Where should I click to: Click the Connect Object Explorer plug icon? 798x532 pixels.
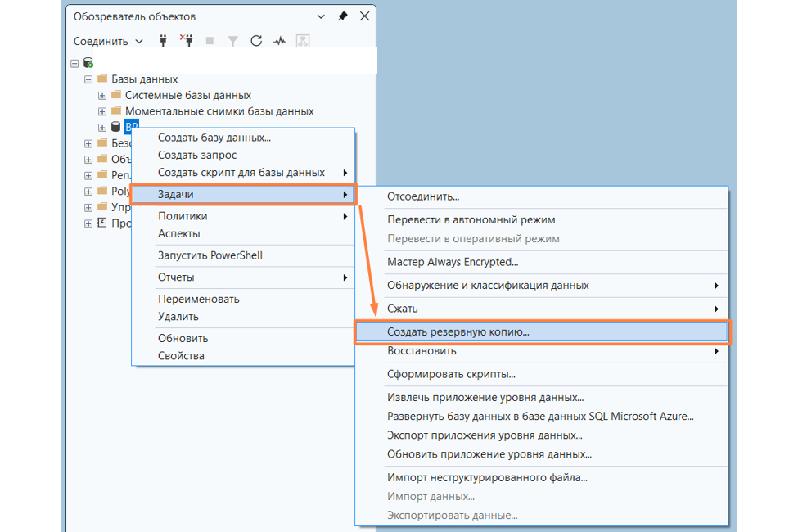point(164,41)
